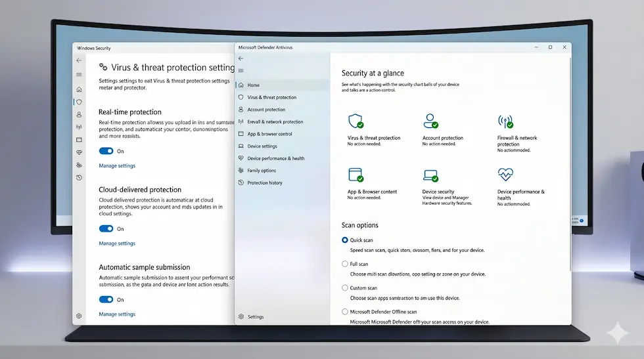The width and height of the screenshot is (644, 359).
Task: Click Manage settings under Cloud-delivered protection
Action: click(x=117, y=243)
